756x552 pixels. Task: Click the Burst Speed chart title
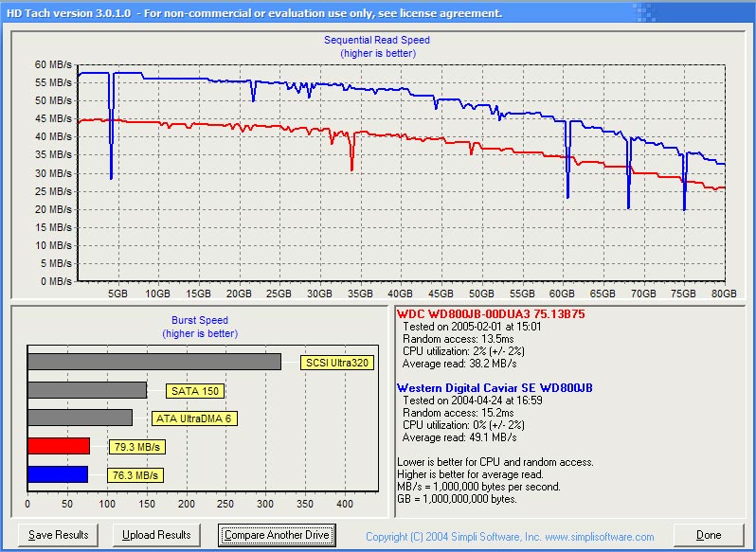[x=200, y=320]
